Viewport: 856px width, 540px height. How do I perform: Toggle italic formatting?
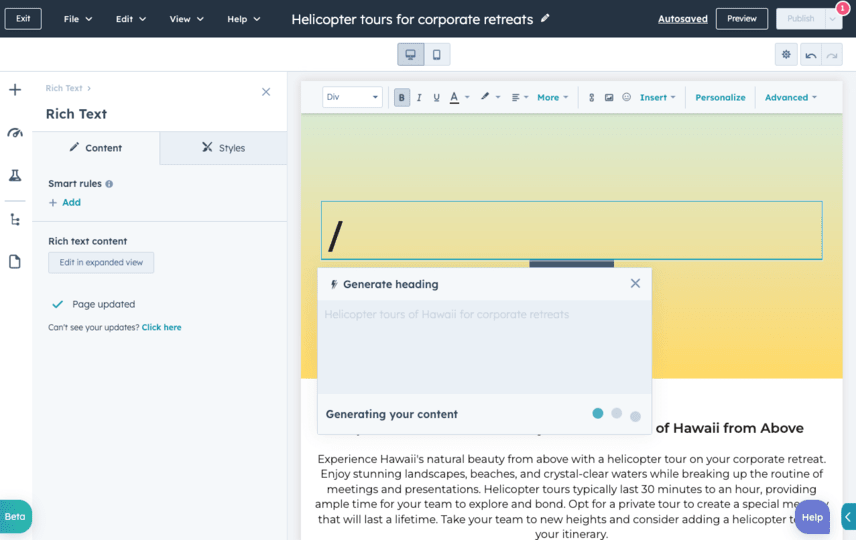tap(419, 97)
